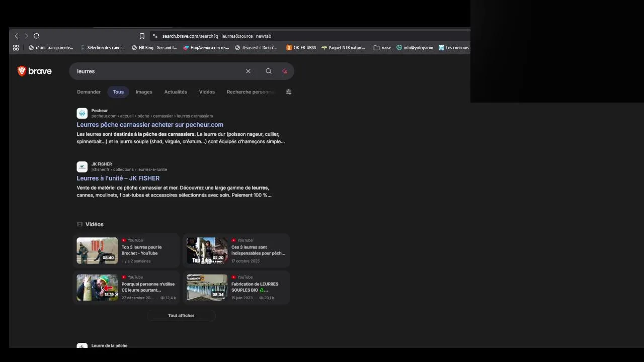Open 'Top 3 leurres pour le Brochet - YouTube' title
Screen dimensions: 644x362
click(141, 250)
